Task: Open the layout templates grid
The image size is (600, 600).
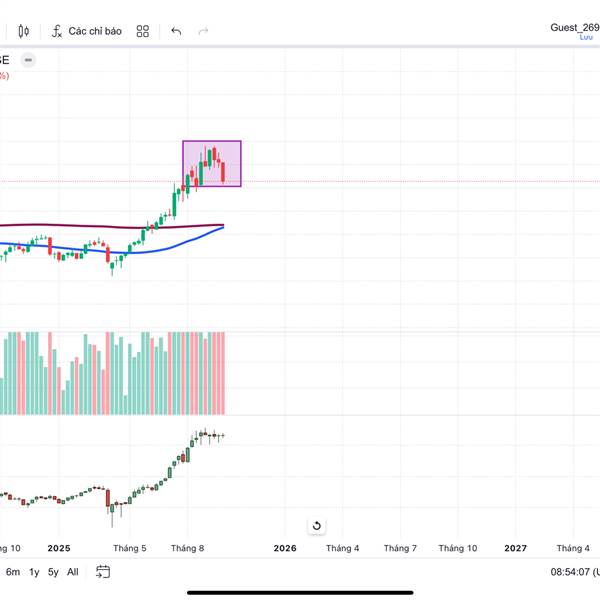Action: coord(143,31)
